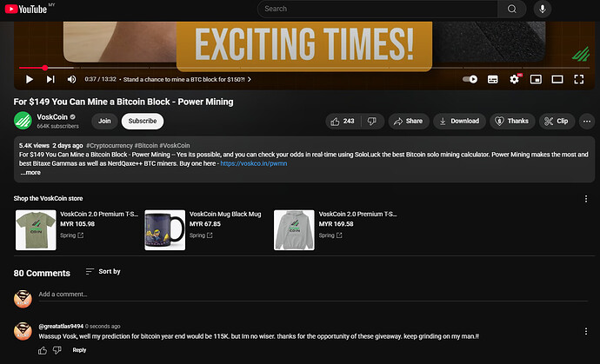Dislike the greatatlas9494 comment
Viewport: 600px width, 364px height.
(x=57, y=350)
